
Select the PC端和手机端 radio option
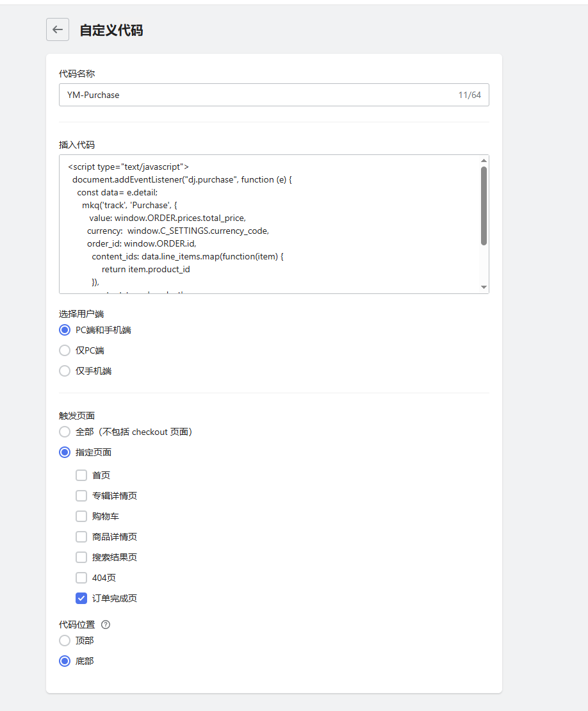(x=65, y=330)
